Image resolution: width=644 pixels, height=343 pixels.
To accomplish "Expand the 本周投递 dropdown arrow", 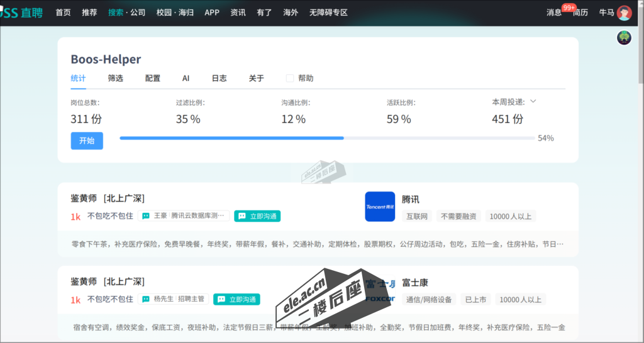I will click(533, 101).
